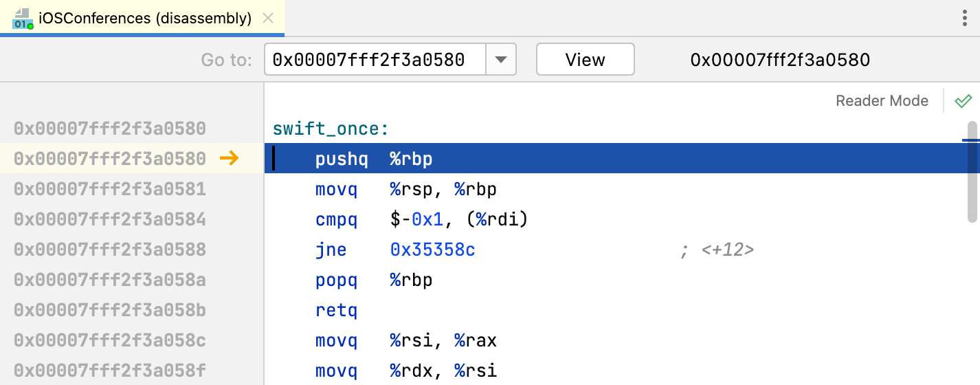Viewport: 980px width, 385px height.
Task: Click the jne jump target 0x35358c
Action: click(432, 250)
